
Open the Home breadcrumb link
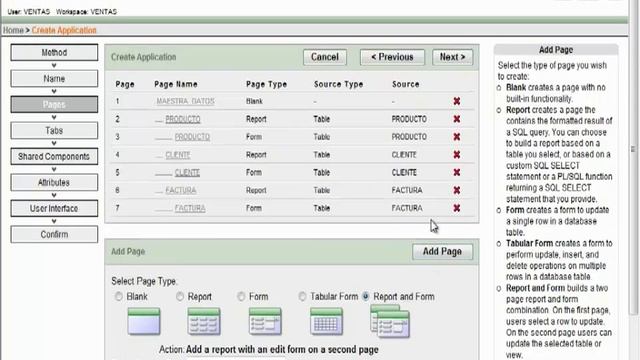click(x=13, y=30)
